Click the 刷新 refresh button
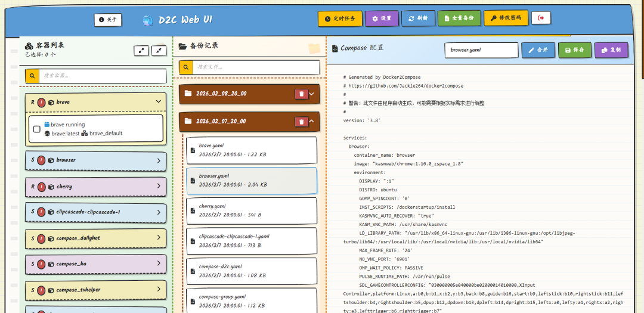The height and width of the screenshot is (313, 644). click(x=418, y=18)
